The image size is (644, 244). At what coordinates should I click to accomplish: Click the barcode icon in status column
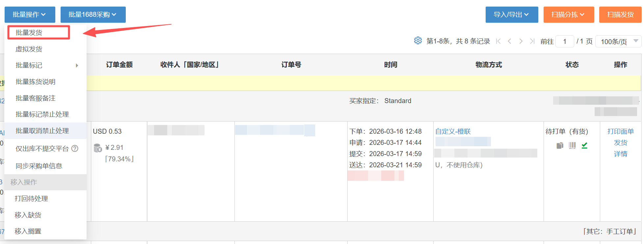pyautogui.click(x=572, y=145)
